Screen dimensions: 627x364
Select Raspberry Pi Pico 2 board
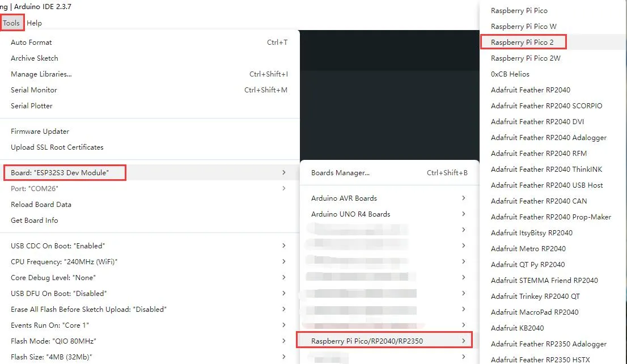click(x=522, y=43)
